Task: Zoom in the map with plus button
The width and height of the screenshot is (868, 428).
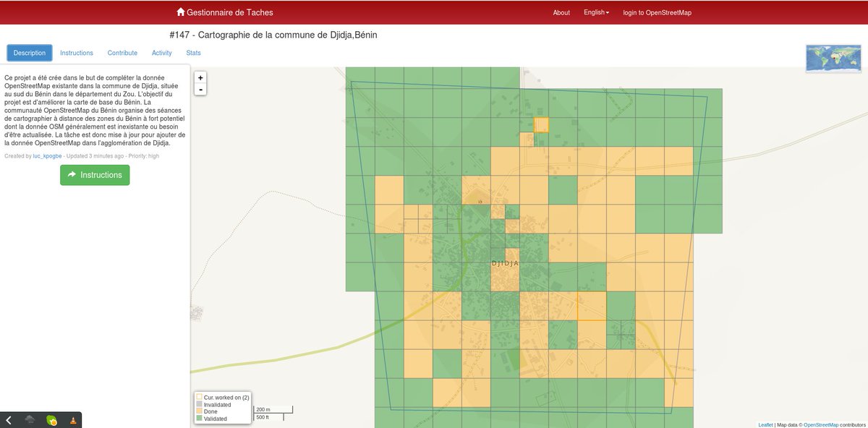Action: (200, 77)
